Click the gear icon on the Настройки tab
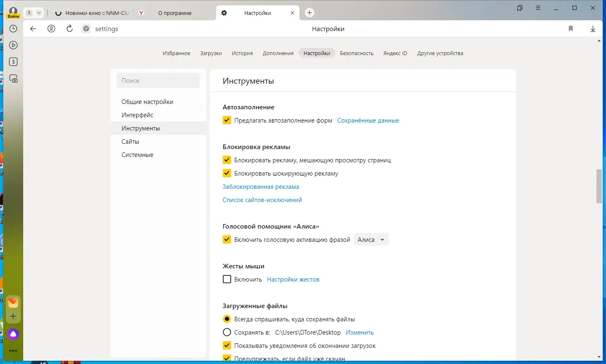This screenshot has width=606, height=364. (x=224, y=13)
